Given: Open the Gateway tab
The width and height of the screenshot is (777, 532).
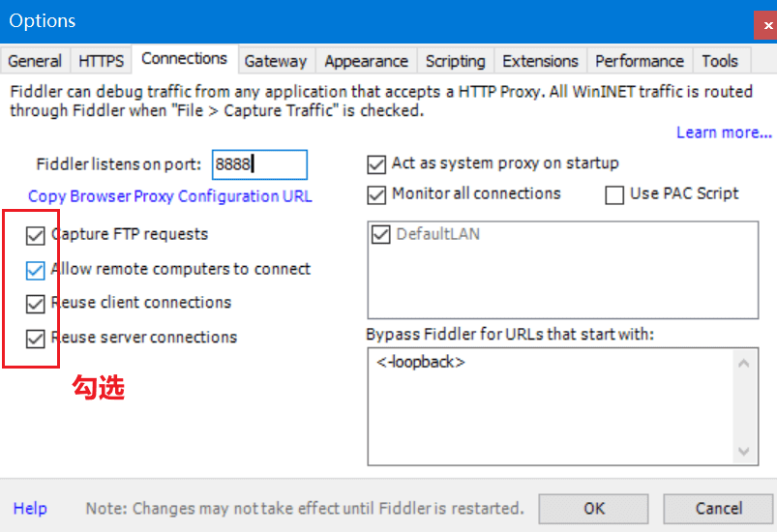Looking at the screenshot, I should tap(275, 61).
